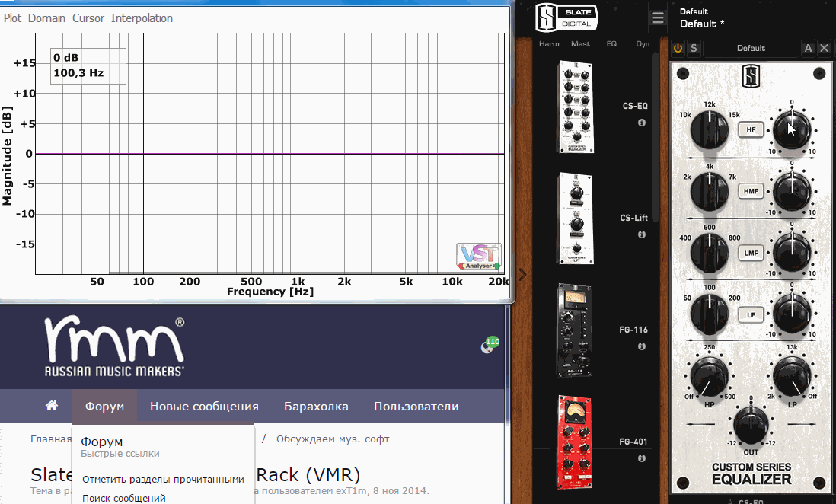Collapse the module browser with arrow

522,275
